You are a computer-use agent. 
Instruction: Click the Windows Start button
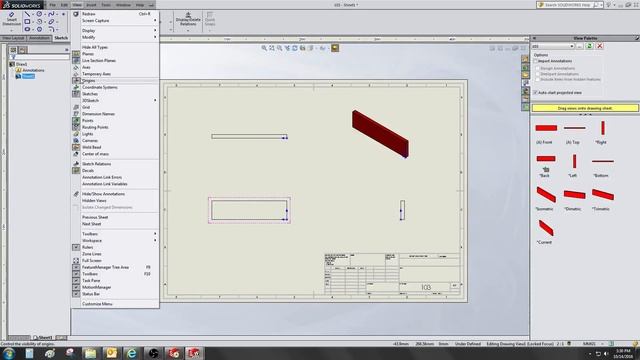click(x=8, y=353)
